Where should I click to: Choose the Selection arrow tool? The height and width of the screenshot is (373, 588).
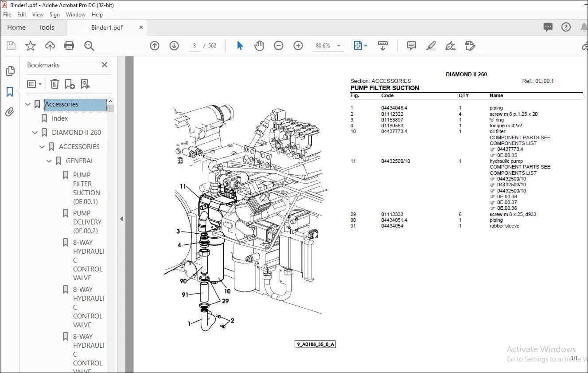[x=240, y=46]
